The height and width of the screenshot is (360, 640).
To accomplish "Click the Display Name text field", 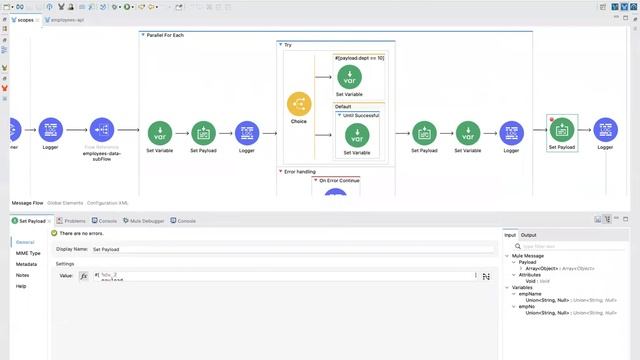I will coord(292,249).
